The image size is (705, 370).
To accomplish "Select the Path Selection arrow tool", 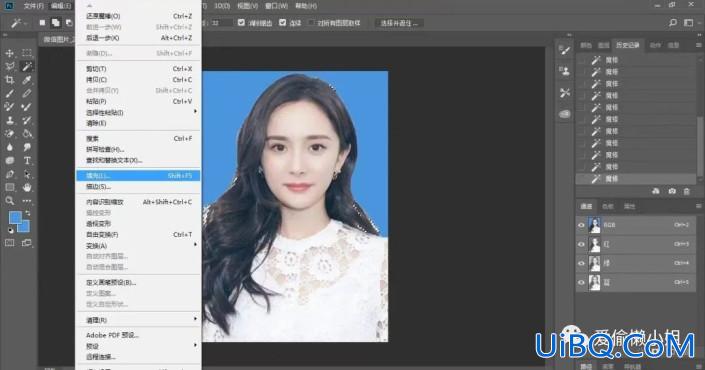I will (27, 174).
